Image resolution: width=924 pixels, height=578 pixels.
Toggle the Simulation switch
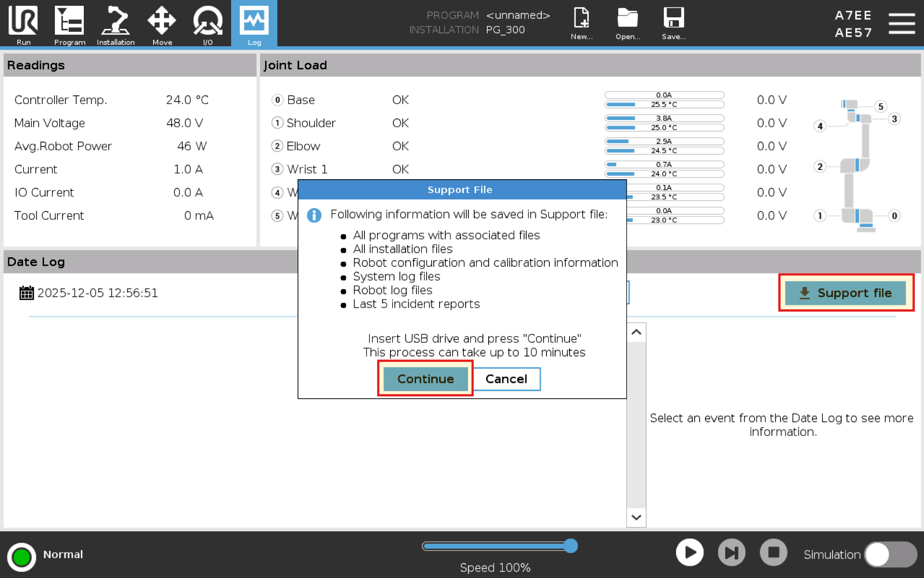point(890,554)
